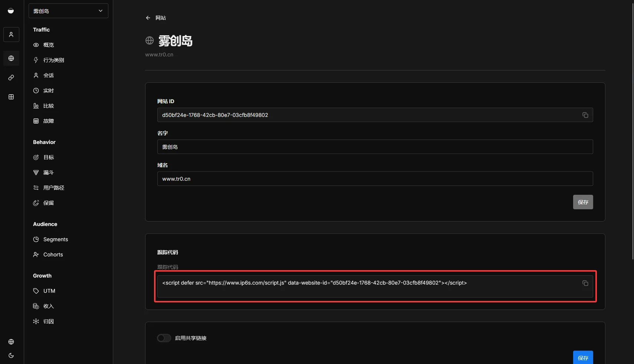Open the links icon in left rail

[11, 78]
